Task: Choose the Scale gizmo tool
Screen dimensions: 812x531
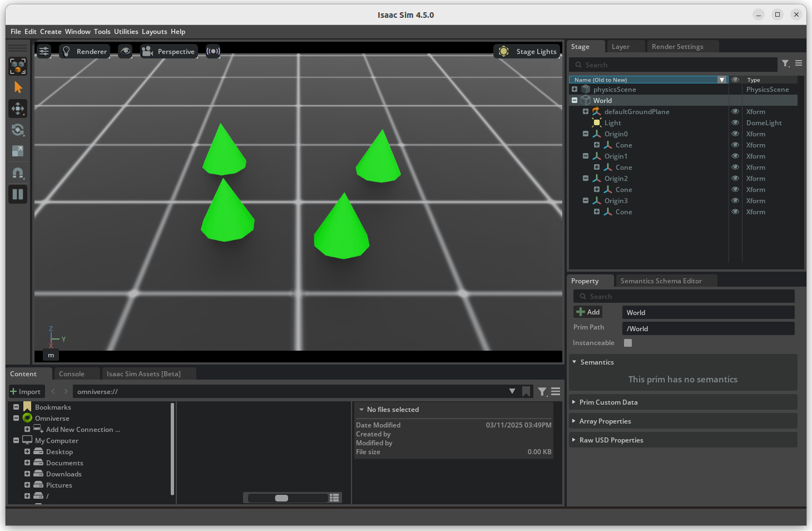Action: tap(18, 151)
